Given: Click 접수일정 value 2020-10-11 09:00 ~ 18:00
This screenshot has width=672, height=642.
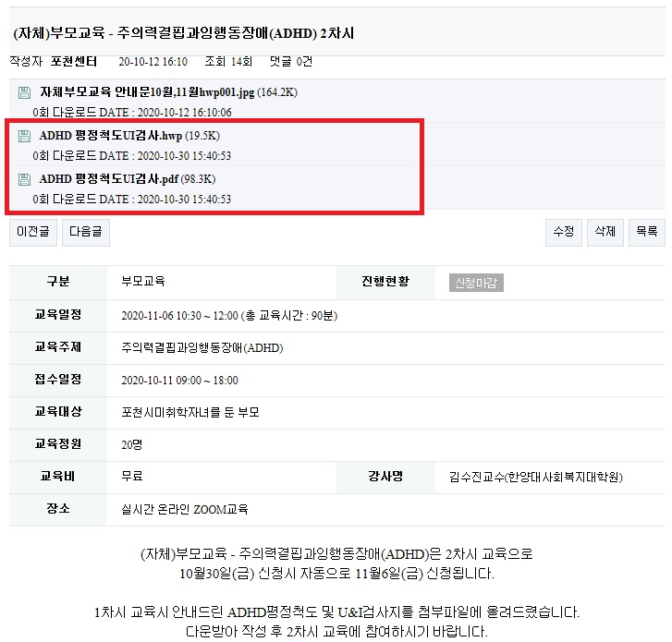Looking at the screenshot, I should coord(179,381).
